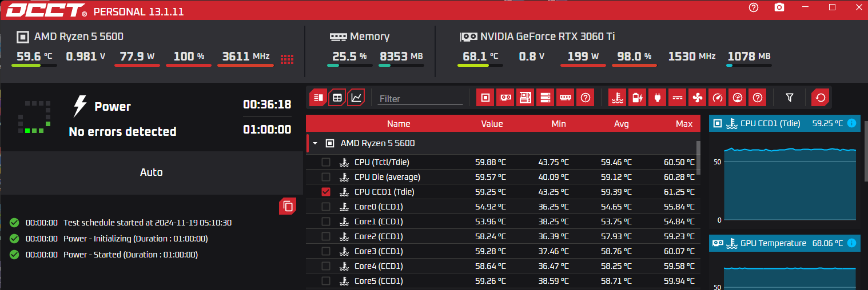Filter sensors by CPU hardware icon
Viewport: 868px width, 290px height.
click(x=485, y=98)
